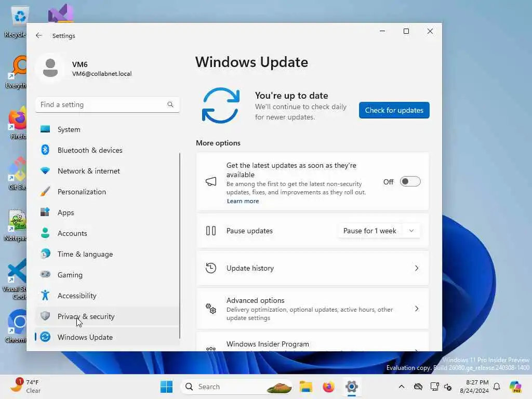Image resolution: width=532 pixels, height=399 pixels.
Task: Click the Privacy & security shield icon
Action: (45, 316)
